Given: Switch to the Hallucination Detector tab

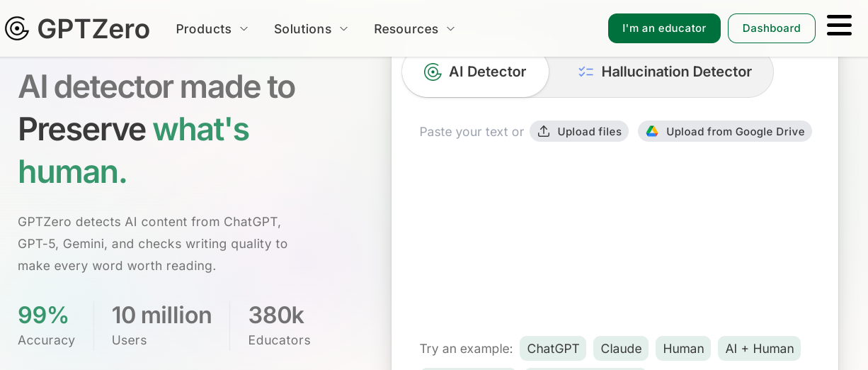Looking at the screenshot, I should click(664, 72).
